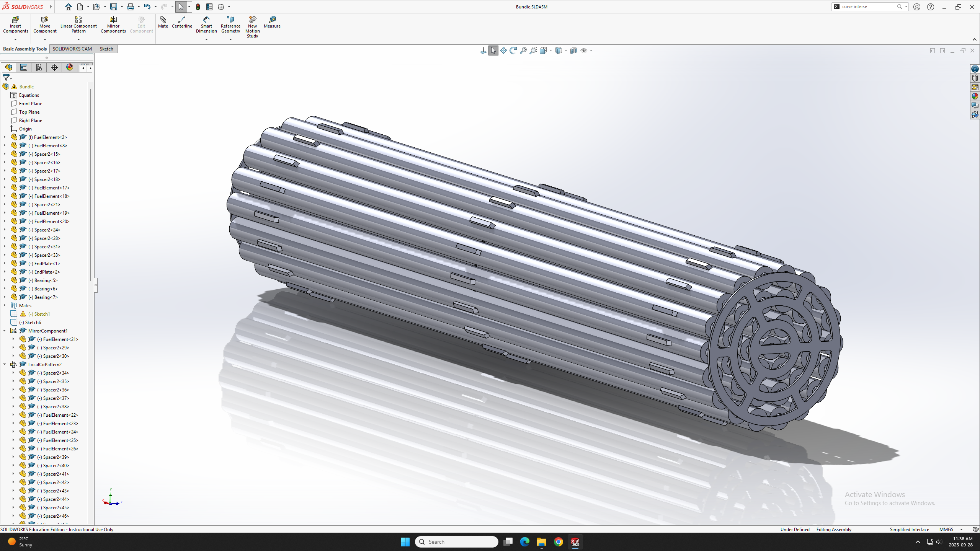Image resolution: width=980 pixels, height=551 pixels.
Task: Undo the last action
Action: coord(147,7)
